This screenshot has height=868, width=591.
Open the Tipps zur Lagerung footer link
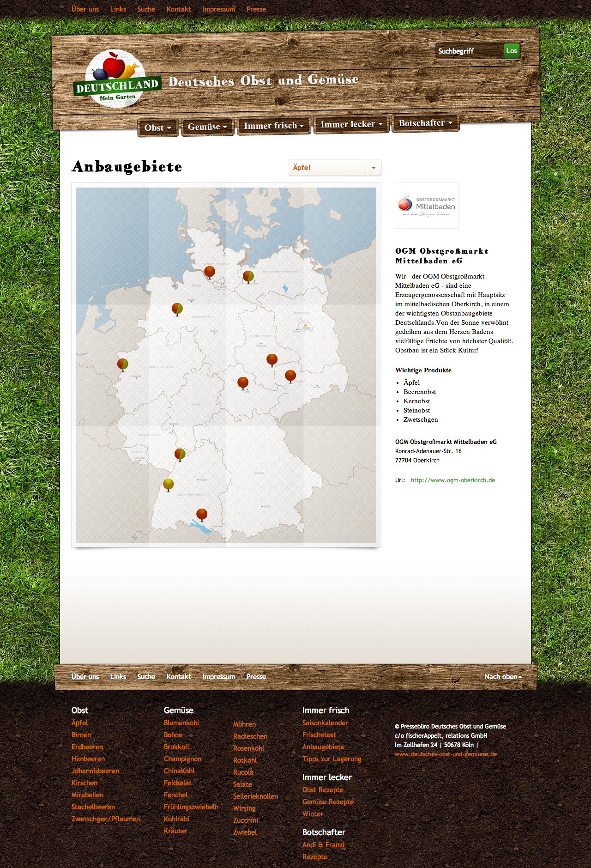(332, 759)
